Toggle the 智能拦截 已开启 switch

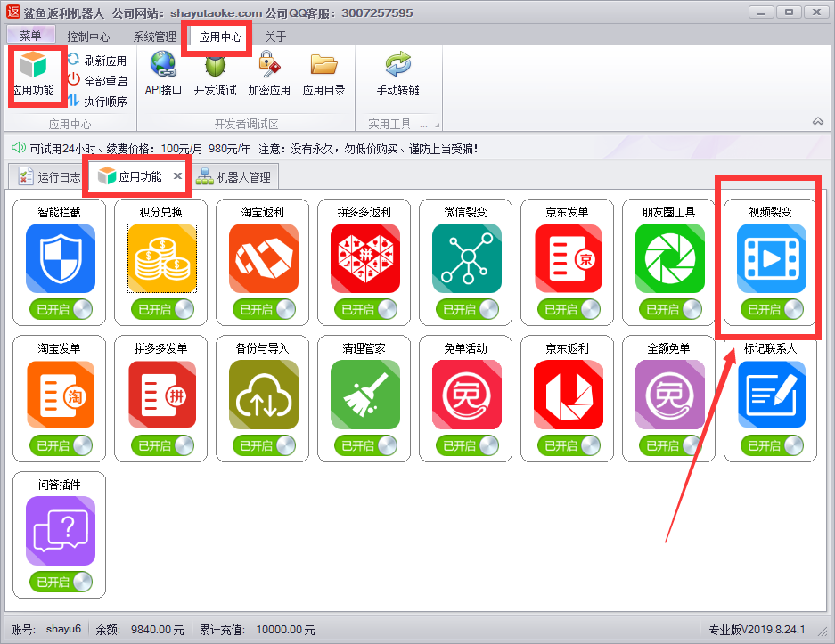61,309
